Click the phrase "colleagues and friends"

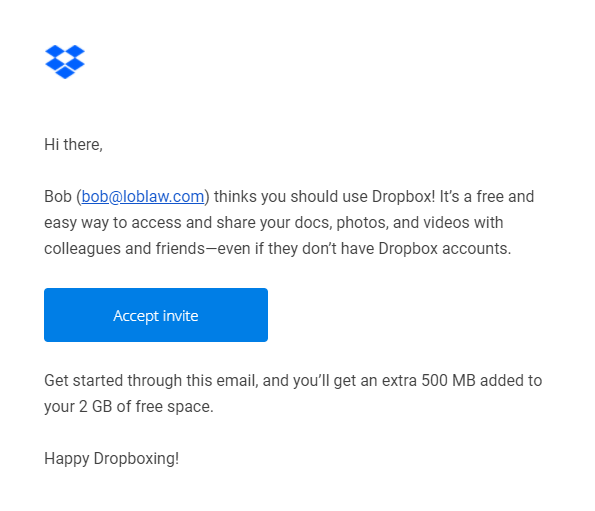click(x=124, y=249)
